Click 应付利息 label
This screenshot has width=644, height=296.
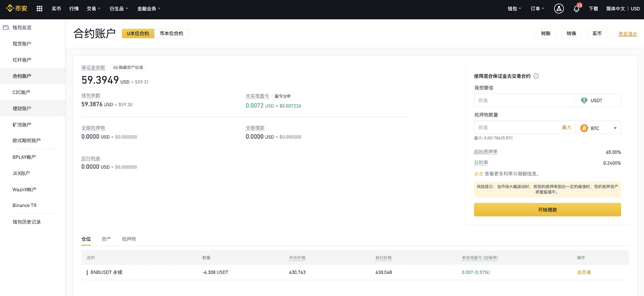(x=91, y=159)
